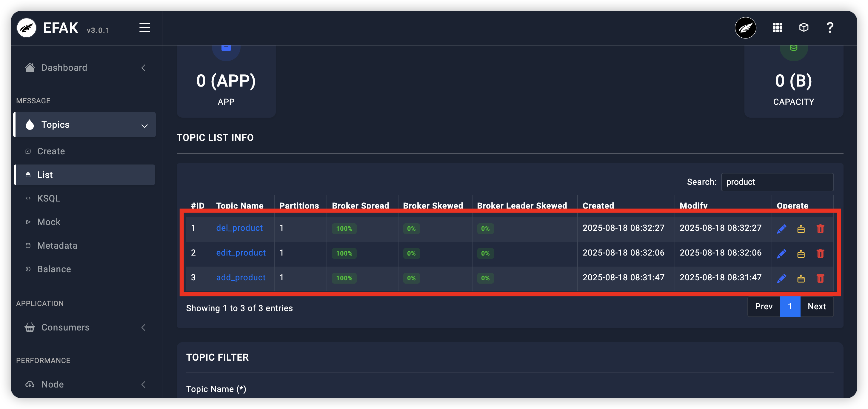This screenshot has width=868, height=409.
Task: Click created time 2025-08-18 08:32:06
Action: tap(623, 253)
